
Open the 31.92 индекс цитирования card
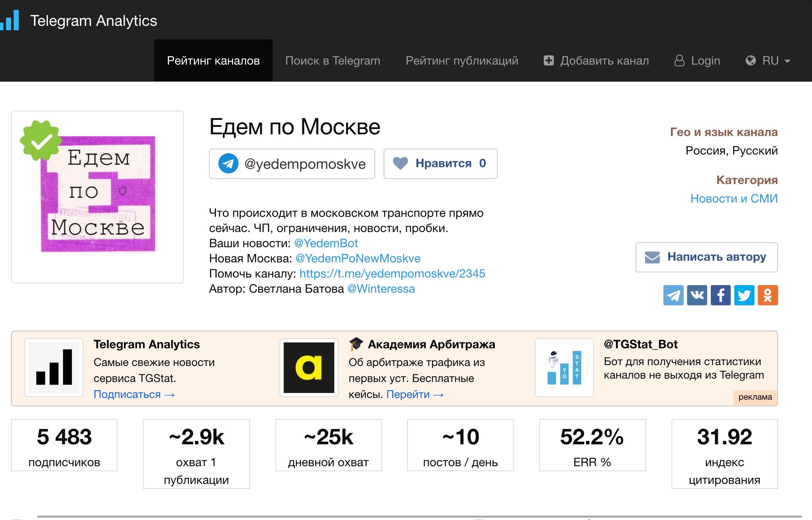point(724,454)
